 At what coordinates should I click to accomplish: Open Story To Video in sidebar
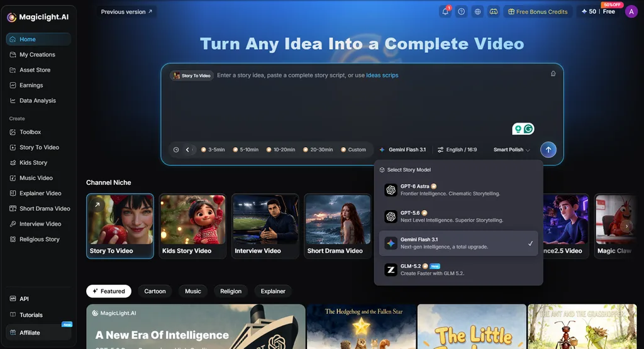coord(38,147)
